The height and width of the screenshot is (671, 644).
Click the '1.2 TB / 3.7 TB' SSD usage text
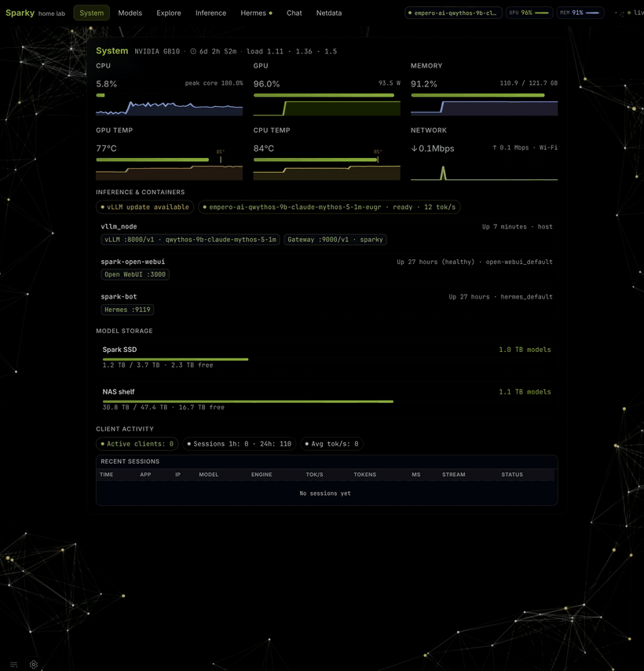[x=158, y=365]
